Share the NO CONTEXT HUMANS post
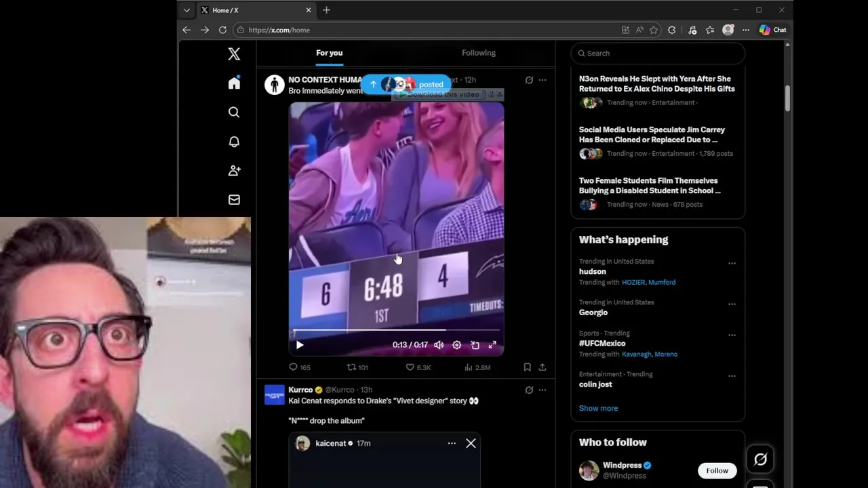The image size is (868, 488). pos(542,367)
